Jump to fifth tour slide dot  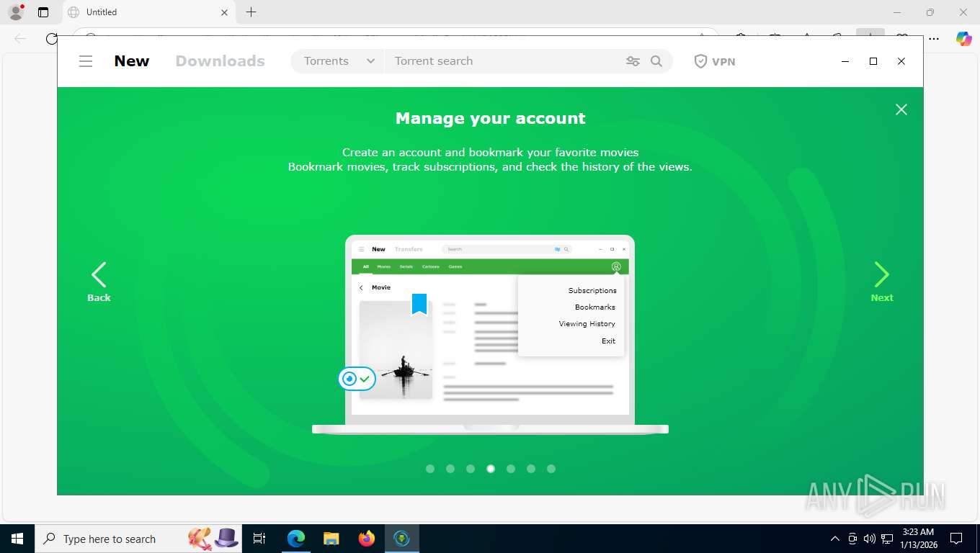(511, 469)
